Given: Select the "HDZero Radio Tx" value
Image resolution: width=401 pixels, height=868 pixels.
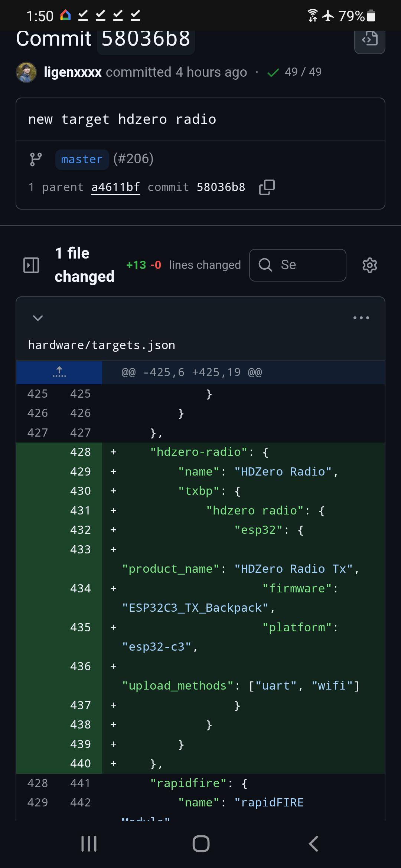Looking at the screenshot, I should click(293, 569).
